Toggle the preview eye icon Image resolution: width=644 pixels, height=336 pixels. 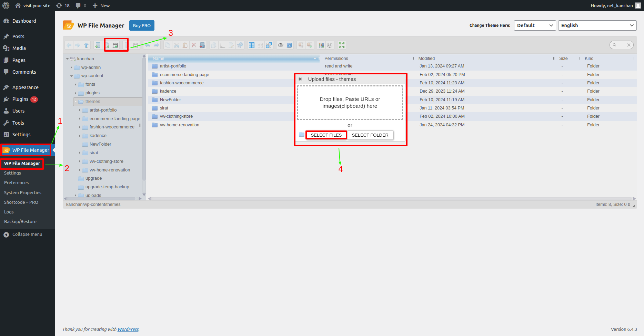click(281, 45)
